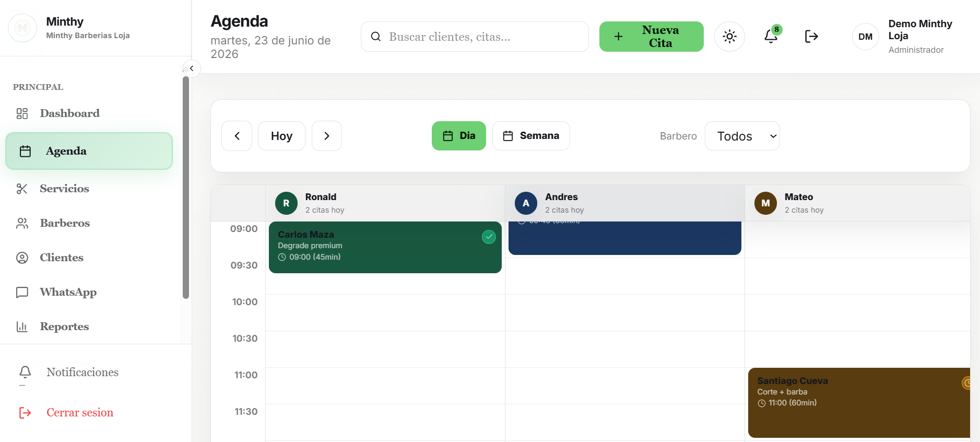Open the Barbero Todos dropdown
The image size is (980, 442).
coord(742,136)
